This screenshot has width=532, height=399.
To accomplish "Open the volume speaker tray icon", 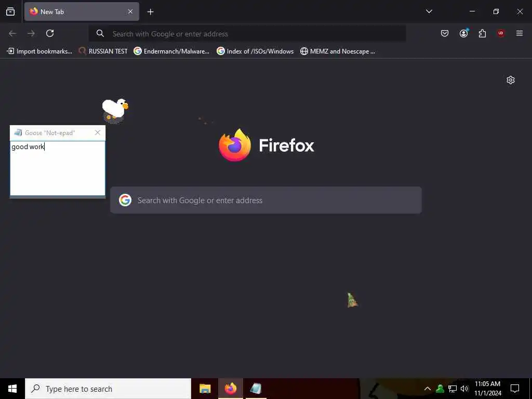I will tap(464, 389).
